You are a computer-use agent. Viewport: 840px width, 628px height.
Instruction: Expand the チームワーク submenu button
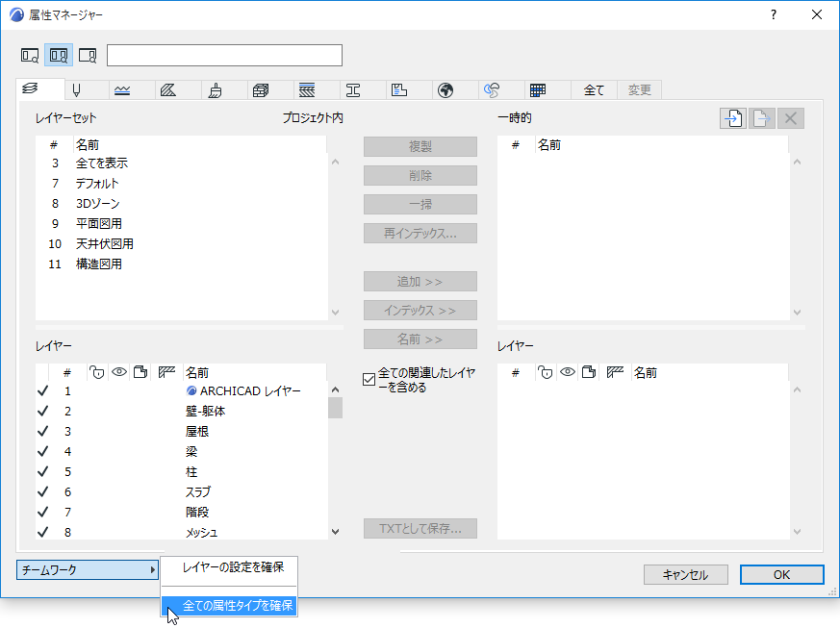click(88, 570)
